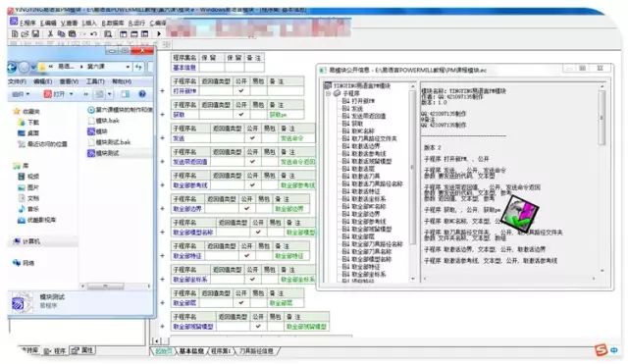Click the Paste toolbar icon
The height and width of the screenshot is (364, 628).
pos(72,33)
